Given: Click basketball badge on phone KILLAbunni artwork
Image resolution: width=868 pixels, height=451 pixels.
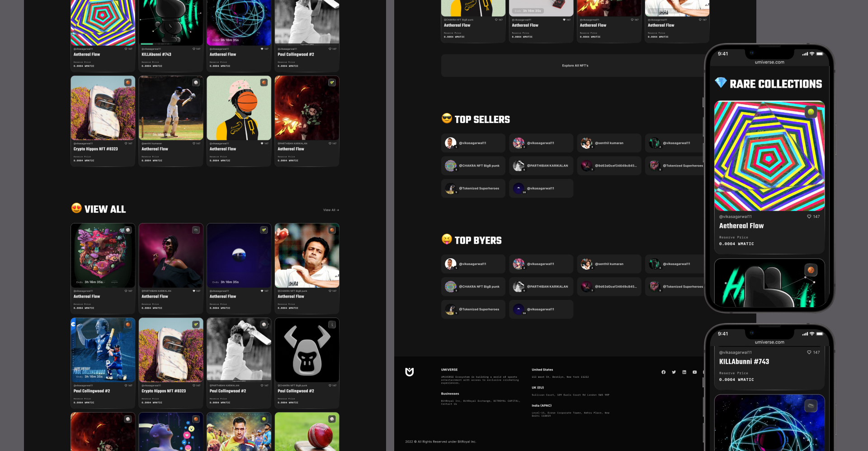Looking at the screenshot, I should pyautogui.click(x=811, y=270).
